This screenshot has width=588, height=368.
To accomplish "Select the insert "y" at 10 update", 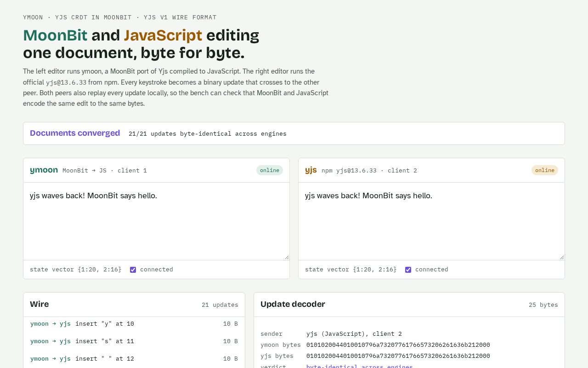I will tap(134, 324).
